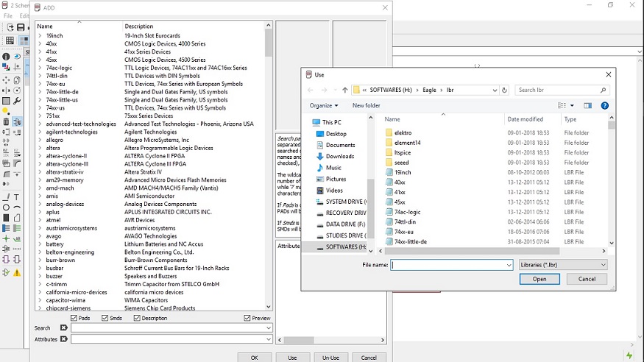Go back in the Use file dialog
The width and height of the screenshot is (644, 362).
[x=311, y=90]
